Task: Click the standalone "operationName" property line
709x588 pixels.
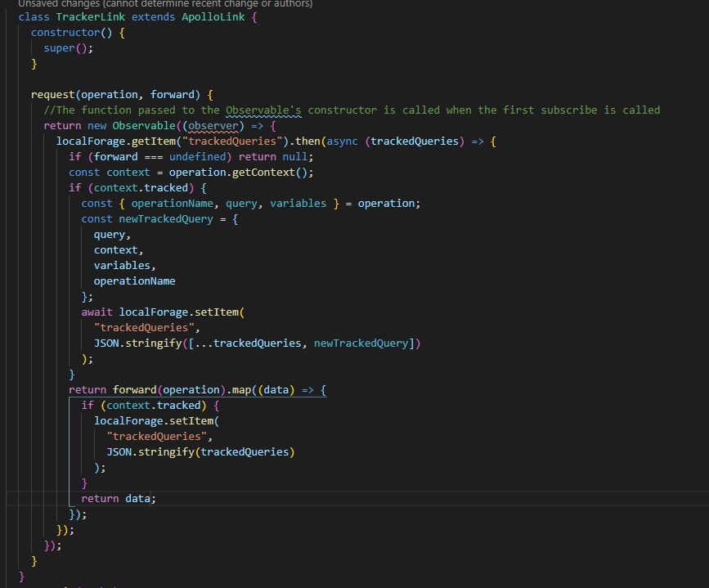Action: [x=134, y=281]
